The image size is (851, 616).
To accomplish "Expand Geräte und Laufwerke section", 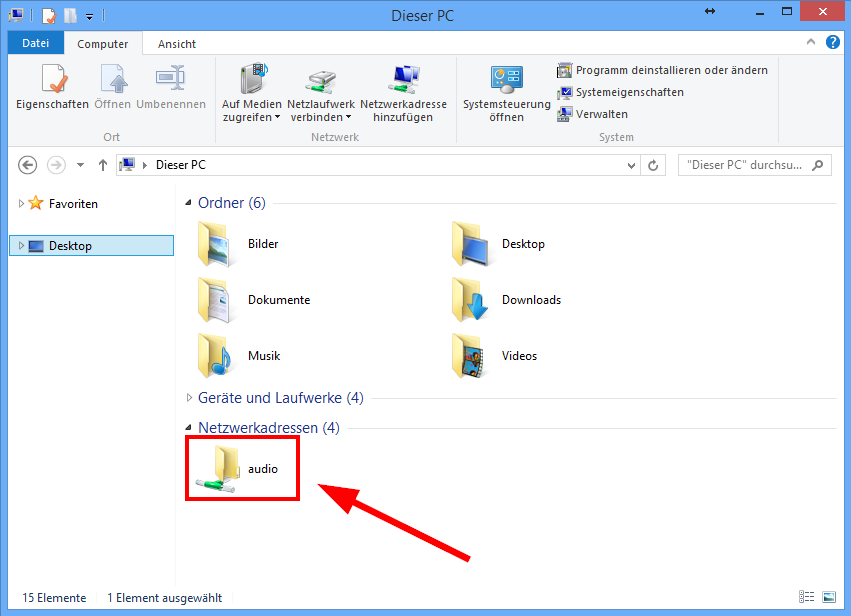I will pyautogui.click(x=190, y=398).
